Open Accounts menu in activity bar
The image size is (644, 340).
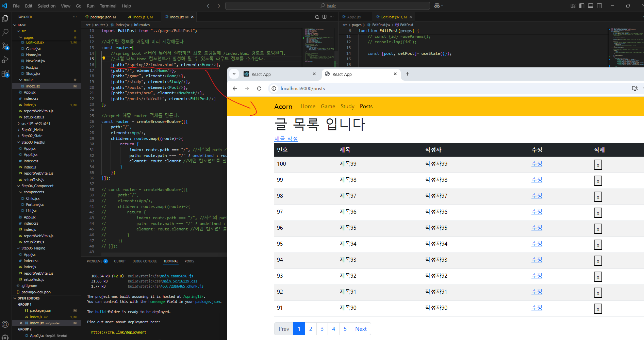pos(5,324)
